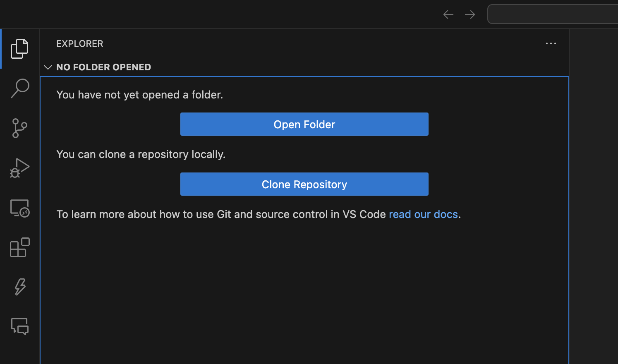Click the "You have not yet opened a folder" text
Image resolution: width=618 pixels, height=364 pixels.
pos(139,95)
